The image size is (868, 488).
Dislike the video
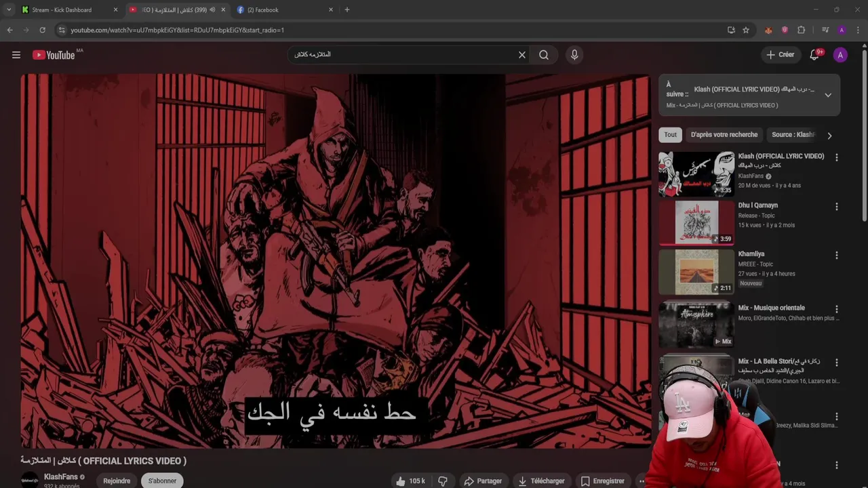pyautogui.click(x=443, y=481)
